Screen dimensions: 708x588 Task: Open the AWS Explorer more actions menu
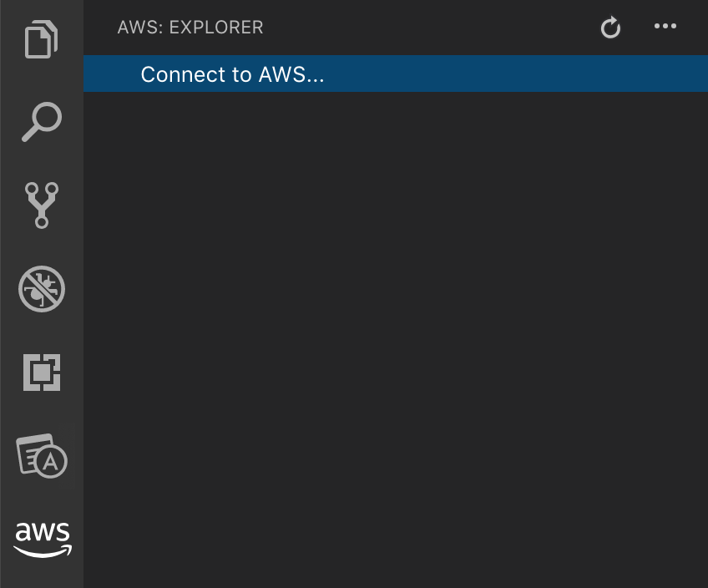(x=665, y=27)
